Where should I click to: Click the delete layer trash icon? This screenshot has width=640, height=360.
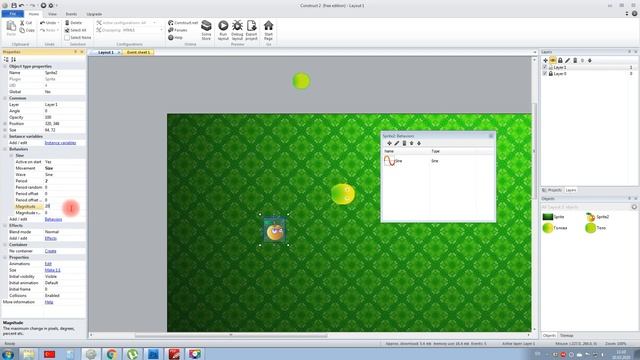tap(575, 60)
